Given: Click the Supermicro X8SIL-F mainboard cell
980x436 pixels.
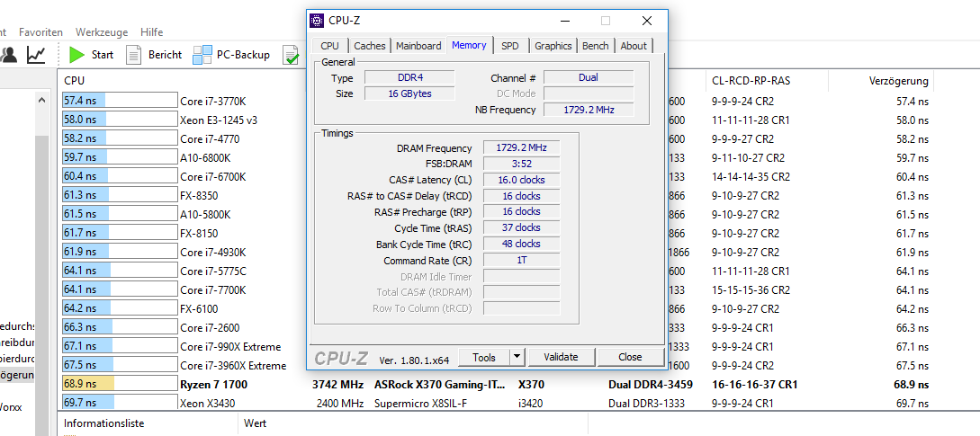Looking at the screenshot, I should (420, 403).
